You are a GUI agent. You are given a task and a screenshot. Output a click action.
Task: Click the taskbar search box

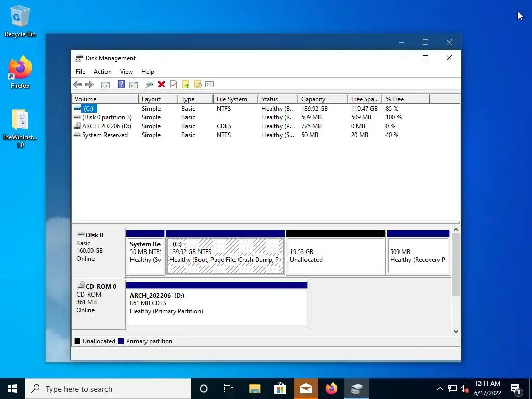(108, 389)
